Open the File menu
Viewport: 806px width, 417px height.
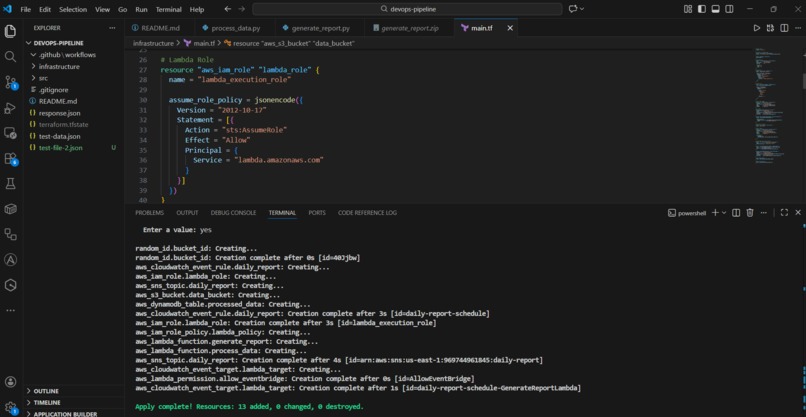26,9
